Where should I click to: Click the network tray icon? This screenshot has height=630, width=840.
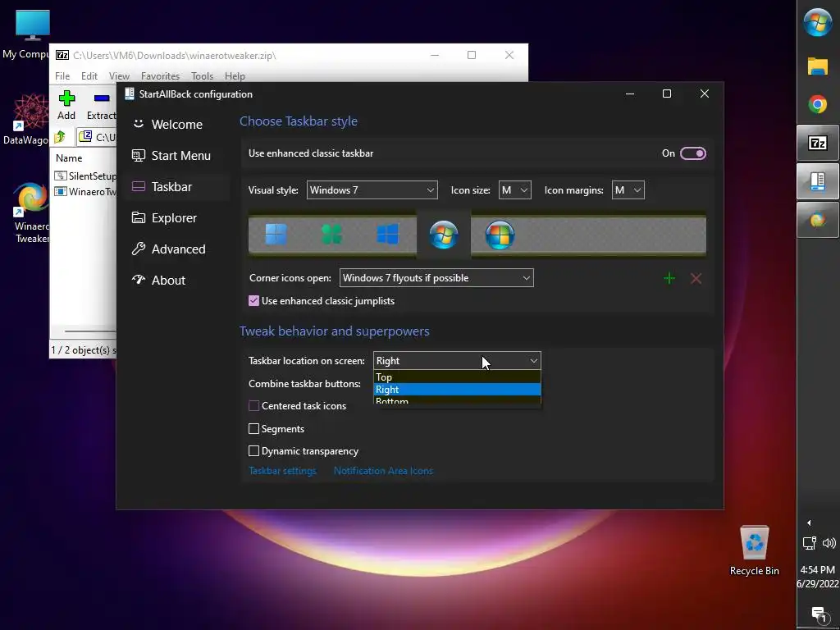click(809, 543)
